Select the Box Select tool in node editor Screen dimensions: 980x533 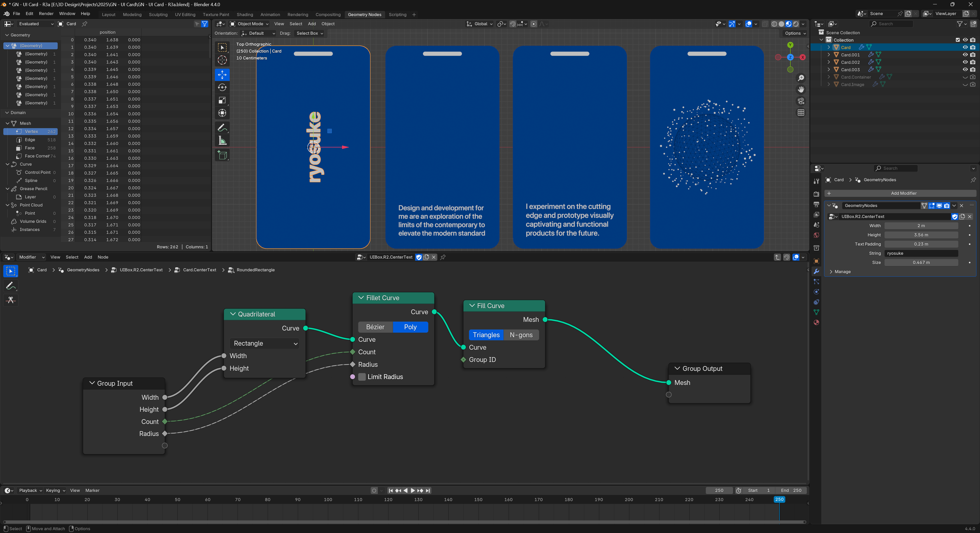pos(11,271)
